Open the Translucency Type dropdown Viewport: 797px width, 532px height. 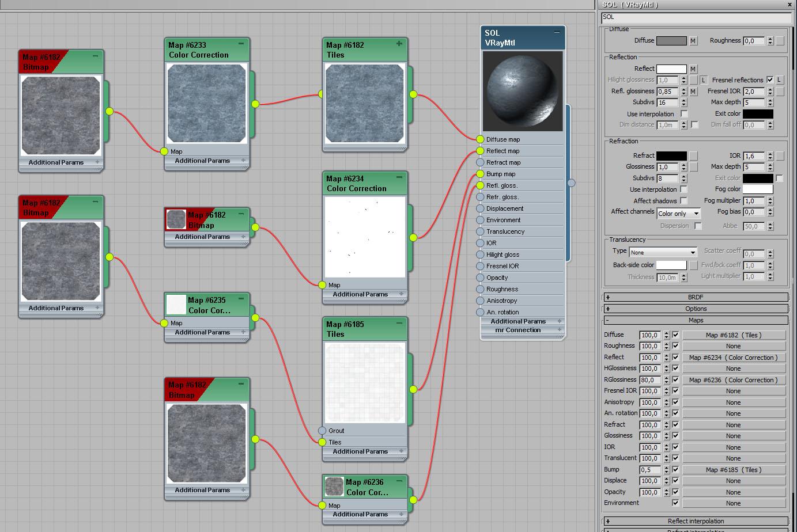(x=663, y=253)
